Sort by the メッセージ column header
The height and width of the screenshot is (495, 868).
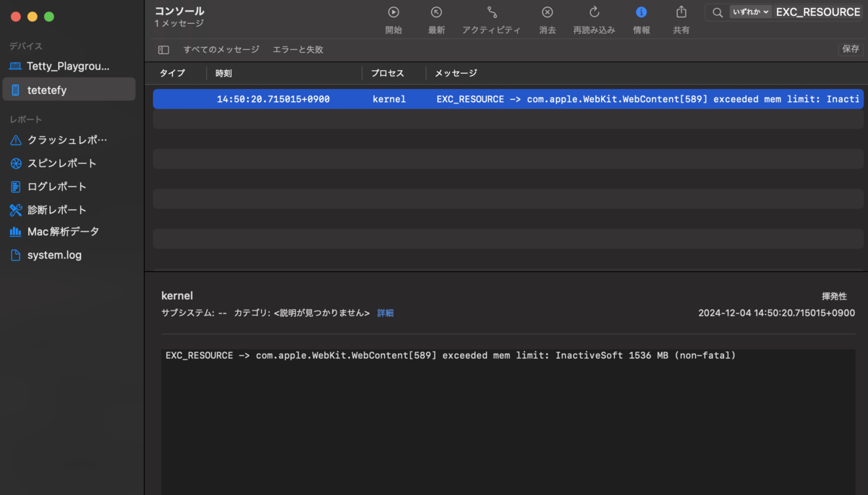click(x=456, y=73)
